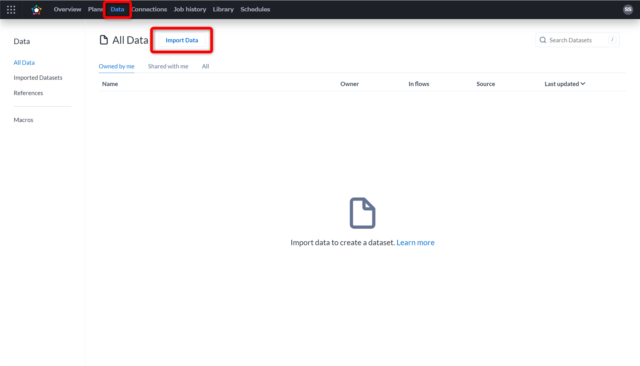Click the document icon beside All Data heading

tap(104, 40)
